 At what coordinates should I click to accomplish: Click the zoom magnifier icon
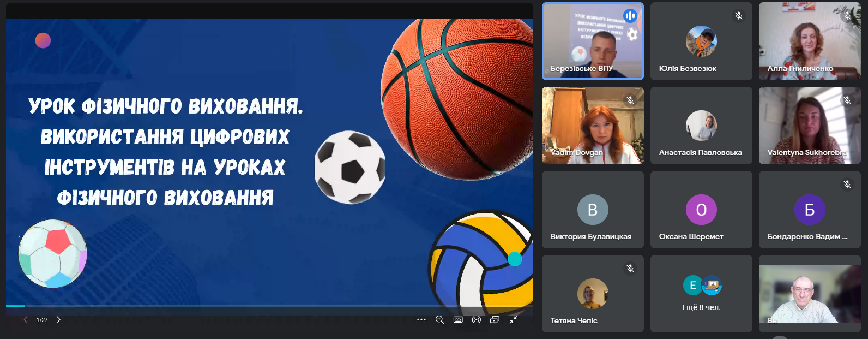coord(439,320)
